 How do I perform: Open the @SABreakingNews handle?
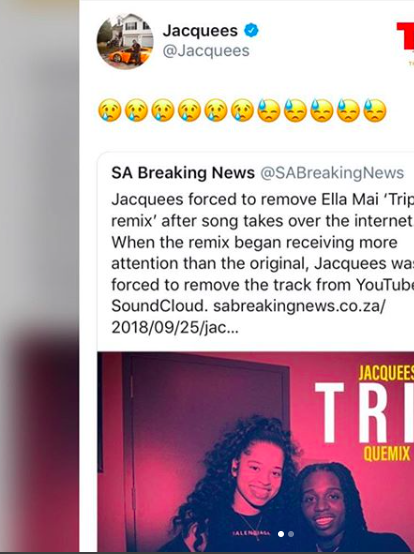pos(332,173)
